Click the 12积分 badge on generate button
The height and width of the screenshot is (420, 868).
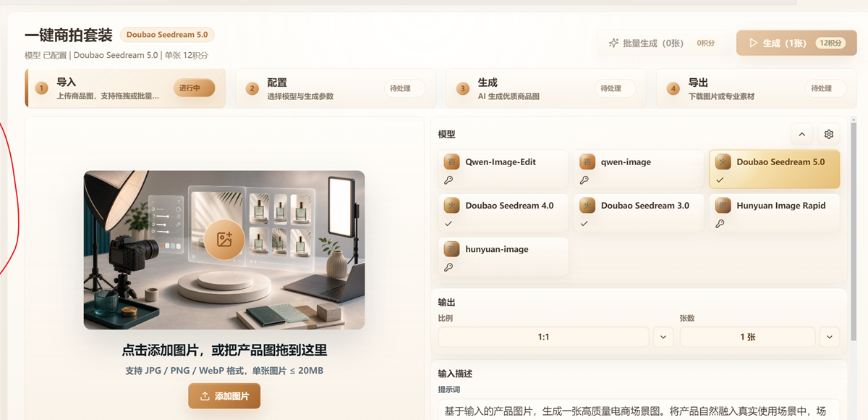(830, 43)
